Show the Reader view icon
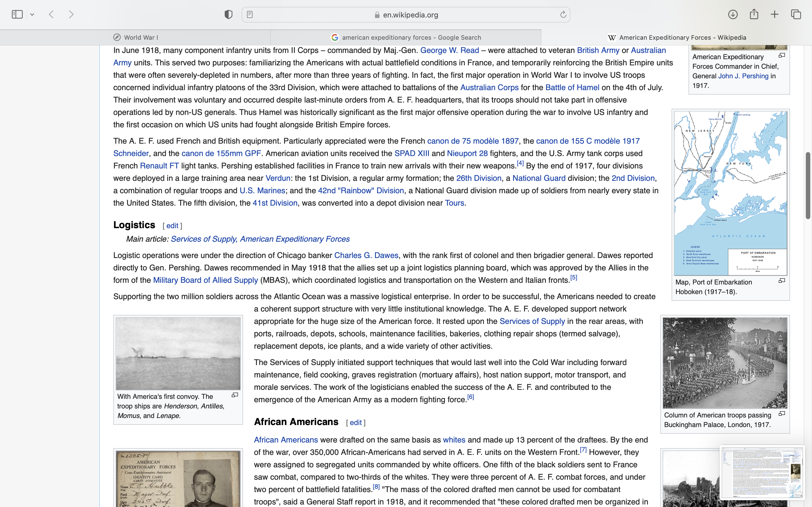The height and width of the screenshot is (507, 812). pyautogui.click(x=250, y=14)
